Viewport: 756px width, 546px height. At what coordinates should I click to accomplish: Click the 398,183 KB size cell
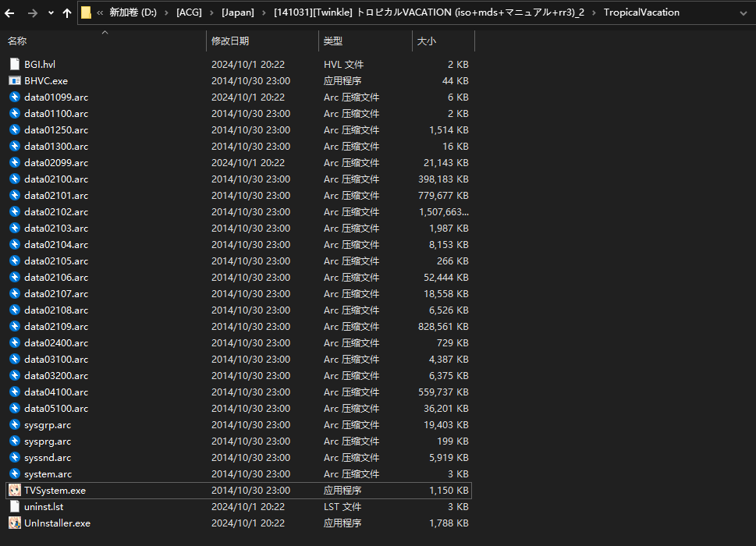443,179
